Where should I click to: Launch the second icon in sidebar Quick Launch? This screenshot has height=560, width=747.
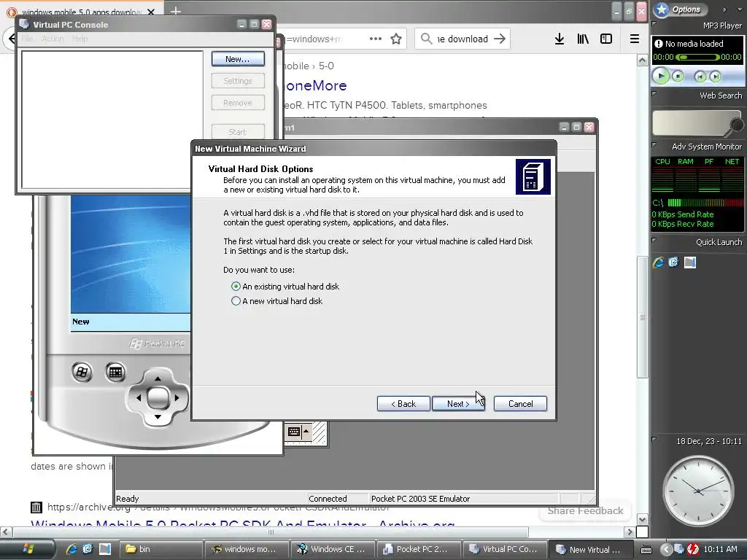(673, 262)
